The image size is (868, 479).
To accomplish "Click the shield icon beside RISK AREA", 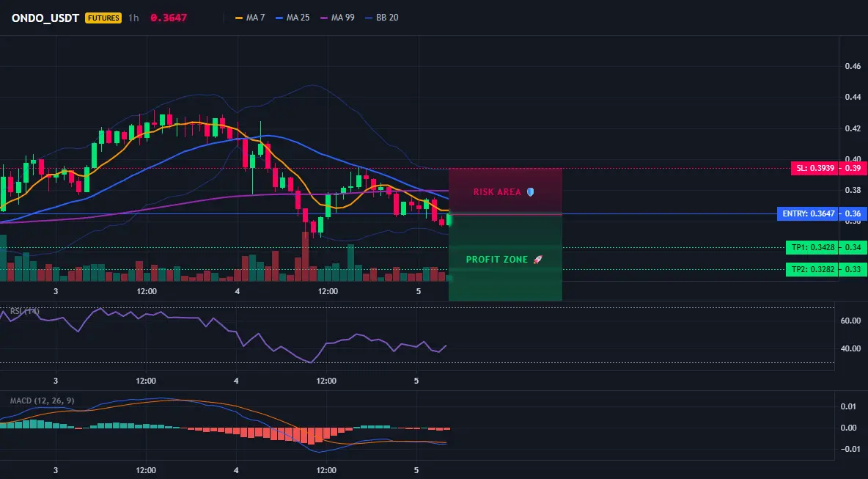I will tap(530, 192).
